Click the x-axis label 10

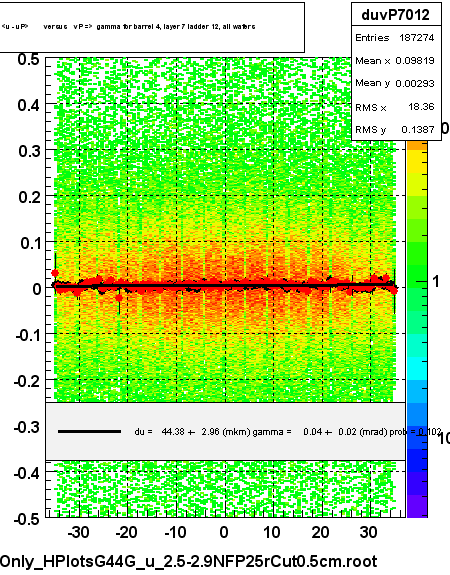272,532
